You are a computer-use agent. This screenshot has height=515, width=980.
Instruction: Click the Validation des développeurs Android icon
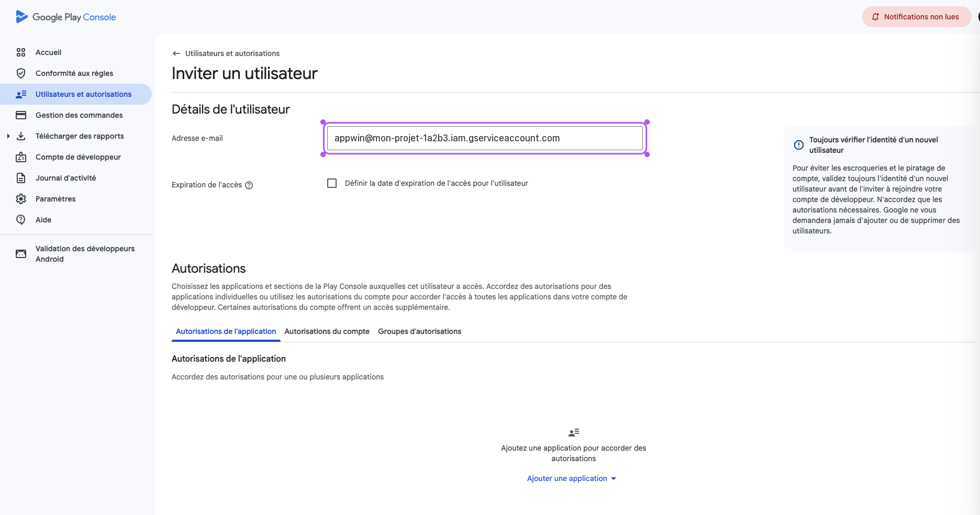(x=21, y=254)
